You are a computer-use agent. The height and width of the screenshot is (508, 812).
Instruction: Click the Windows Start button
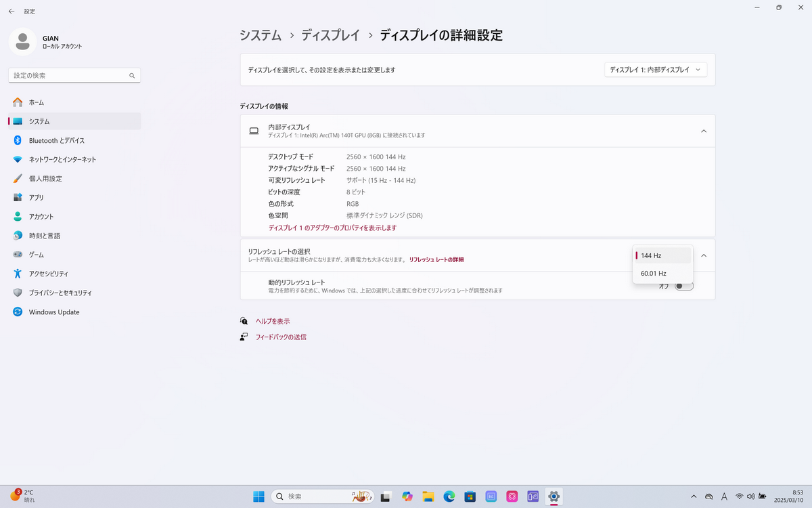point(258,496)
